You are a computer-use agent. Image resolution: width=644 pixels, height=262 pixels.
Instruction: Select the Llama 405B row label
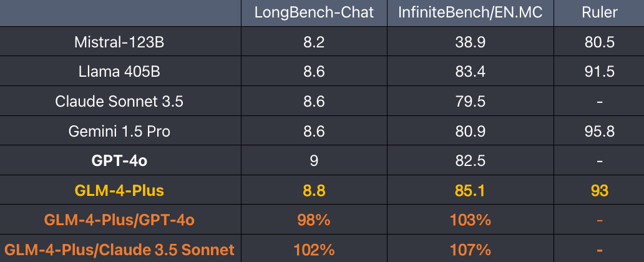click(x=120, y=72)
